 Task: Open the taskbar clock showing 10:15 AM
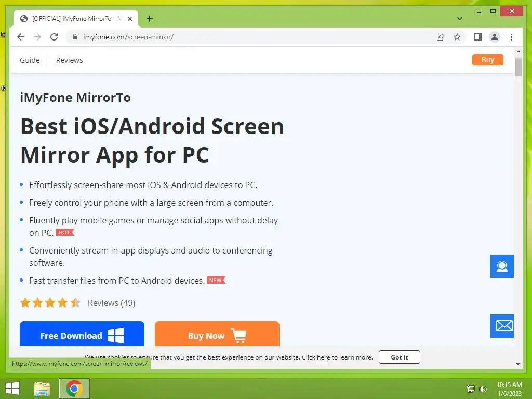click(509, 389)
